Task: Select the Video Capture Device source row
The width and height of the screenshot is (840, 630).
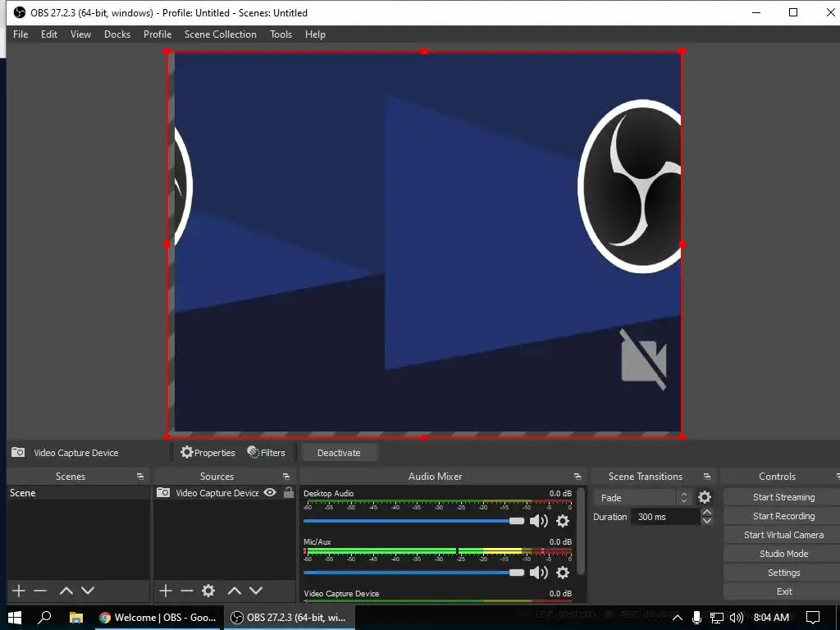Action: click(225, 493)
